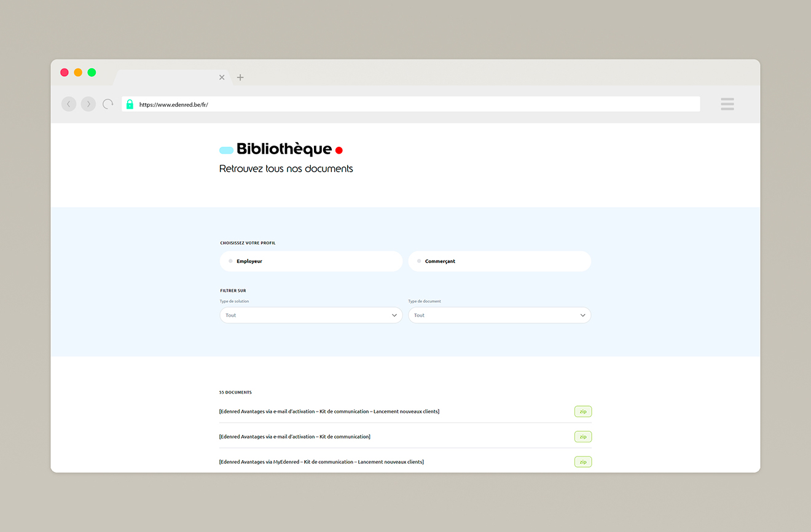Click the Bibliothèque page heading
811x532 pixels.
(284, 149)
